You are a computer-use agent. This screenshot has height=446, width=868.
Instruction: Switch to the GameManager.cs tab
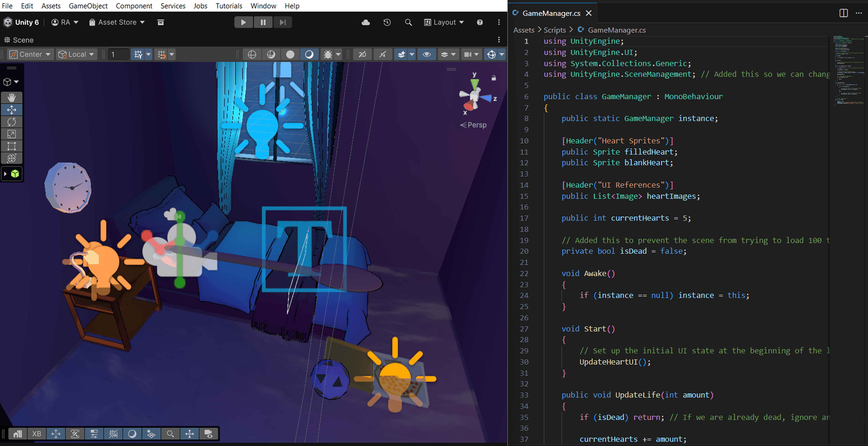pyautogui.click(x=551, y=13)
